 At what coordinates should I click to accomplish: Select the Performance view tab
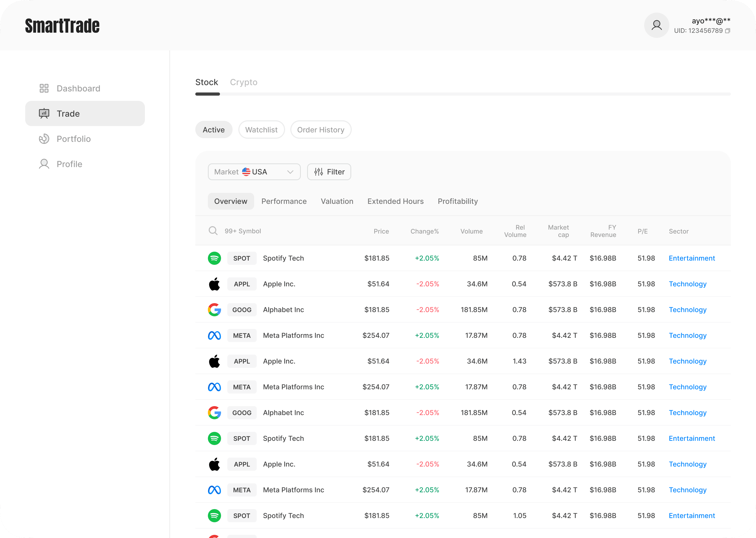pos(284,201)
